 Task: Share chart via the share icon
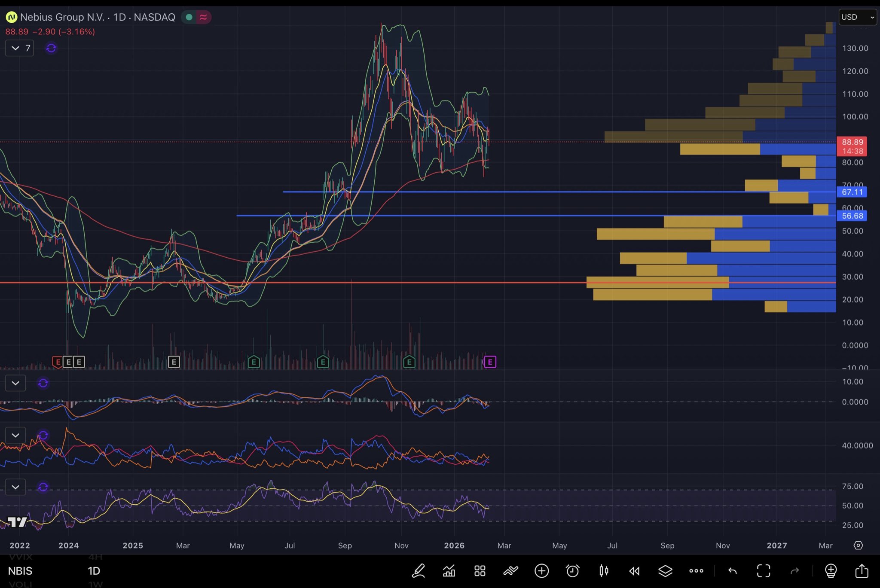click(862, 571)
